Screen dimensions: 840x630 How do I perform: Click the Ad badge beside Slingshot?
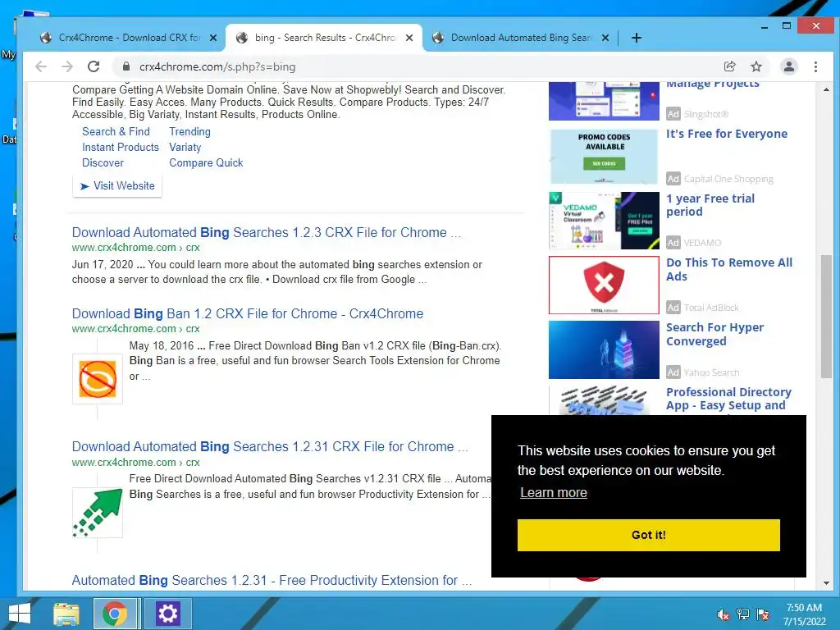point(673,113)
